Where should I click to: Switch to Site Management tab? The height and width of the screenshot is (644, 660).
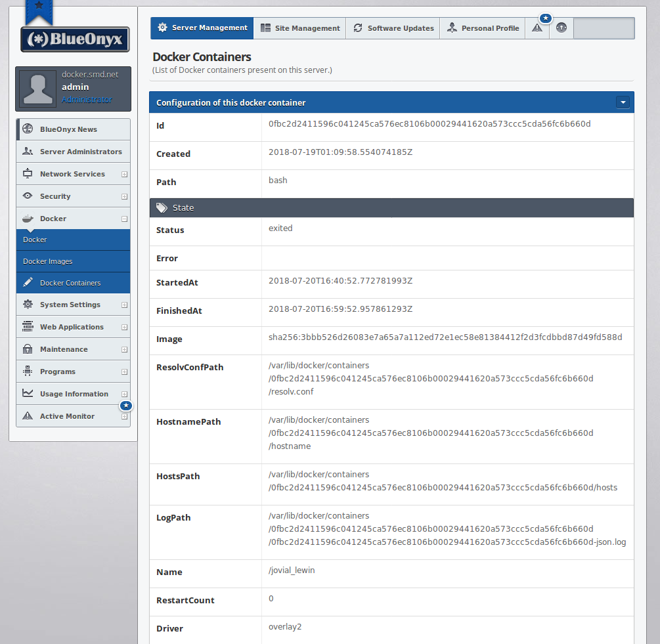pos(299,28)
